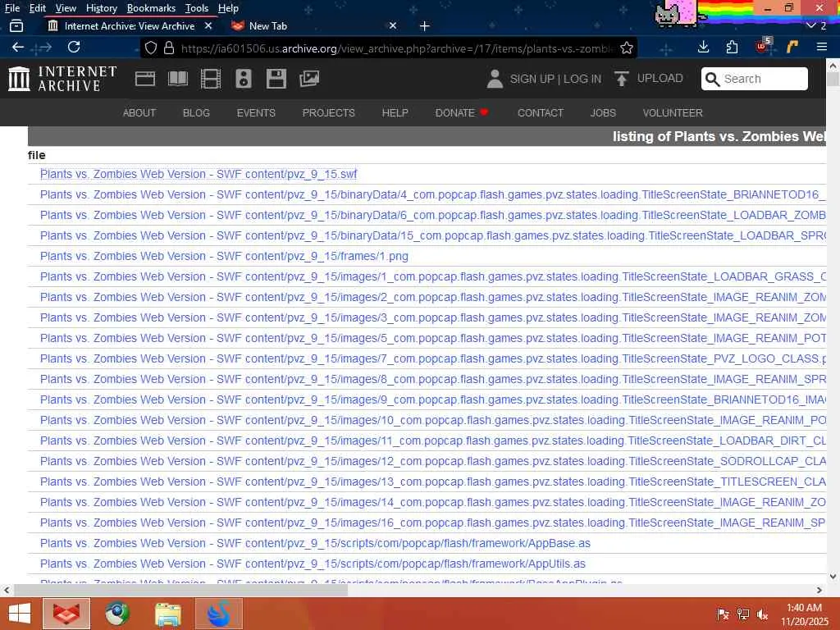Screen dimensions: 840x630
Task: Open the BLOG navigation link
Action: [x=196, y=113]
